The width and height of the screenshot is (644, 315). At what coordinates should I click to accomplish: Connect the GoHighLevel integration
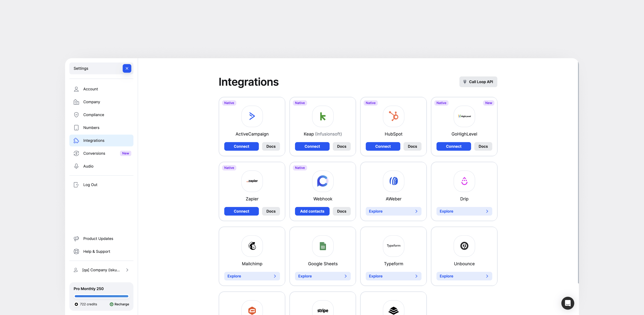tap(454, 146)
